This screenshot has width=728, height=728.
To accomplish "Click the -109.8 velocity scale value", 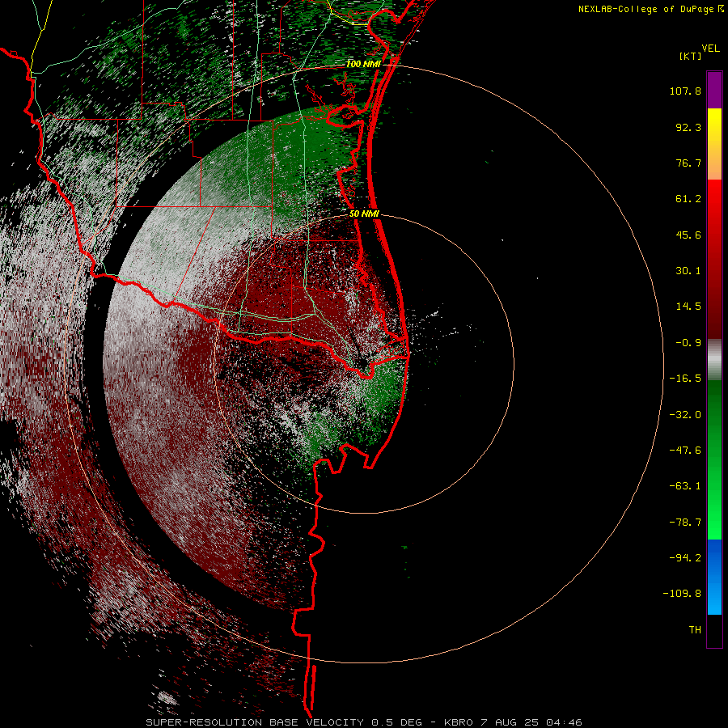I will pyautogui.click(x=682, y=594).
